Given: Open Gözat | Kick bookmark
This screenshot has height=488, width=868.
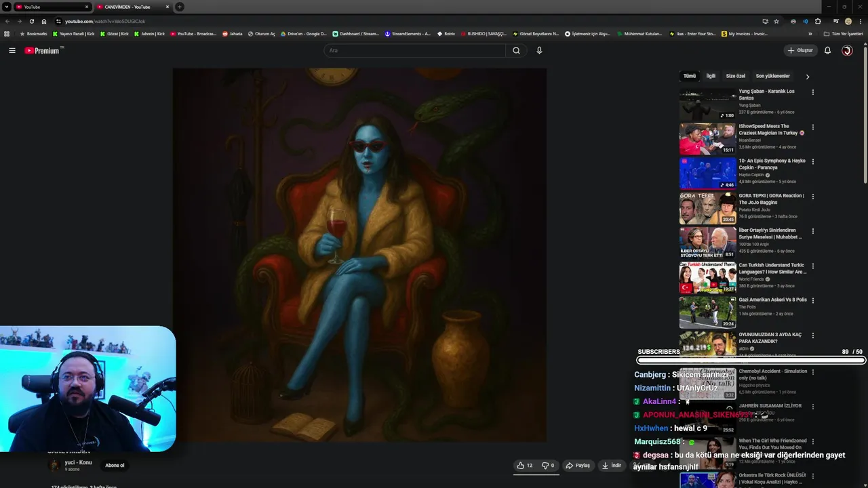Looking at the screenshot, I should pyautogui.click(x=113, y=34).
